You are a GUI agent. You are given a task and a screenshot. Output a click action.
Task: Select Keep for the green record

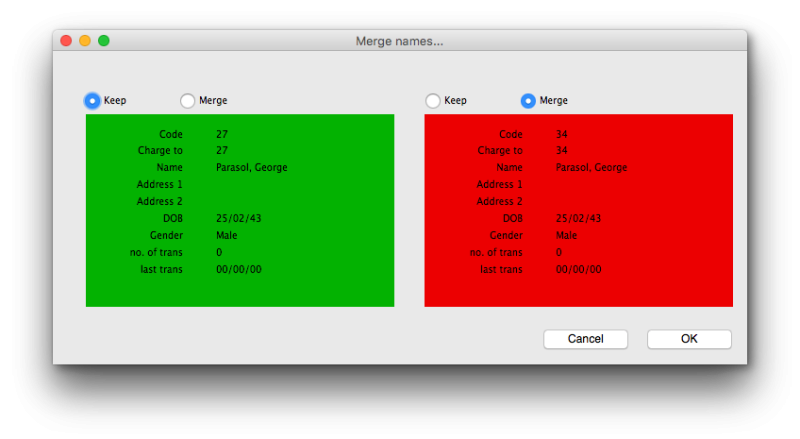click(x=93, y=100)
